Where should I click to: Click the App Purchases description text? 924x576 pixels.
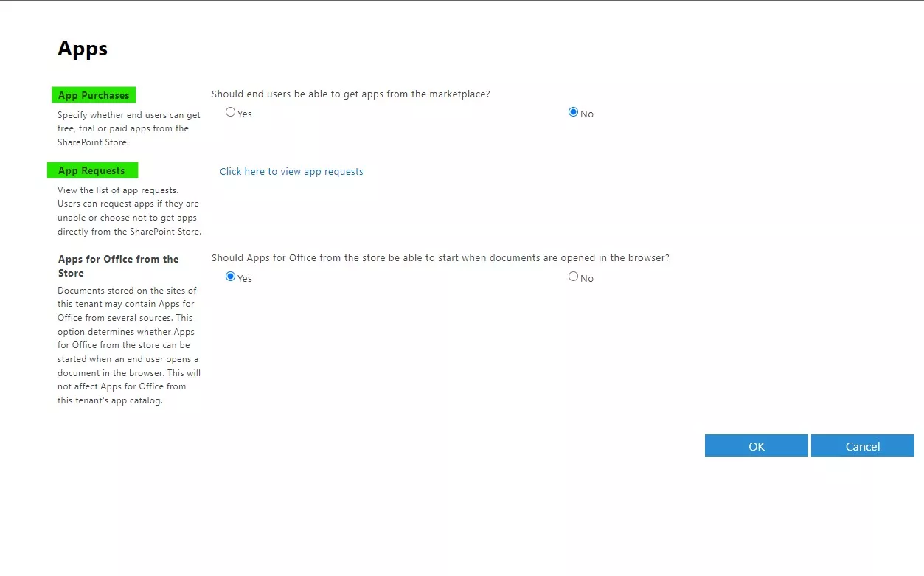(x=128, y=128)
